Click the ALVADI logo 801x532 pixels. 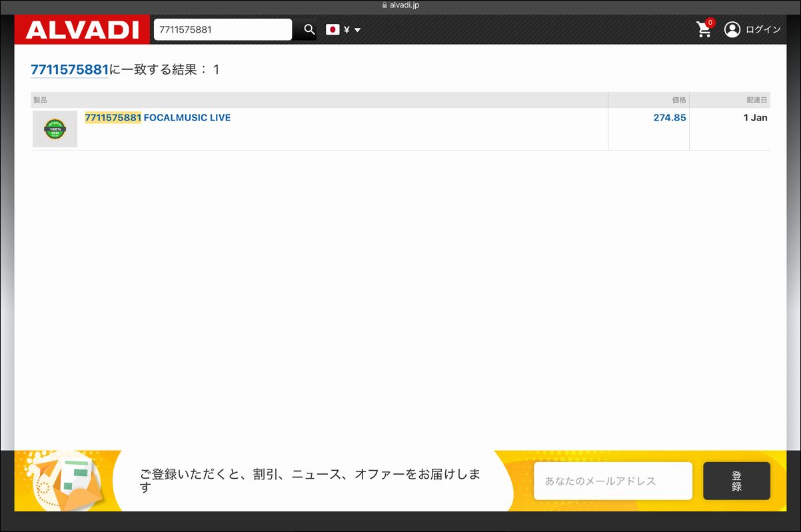point(82,30)
